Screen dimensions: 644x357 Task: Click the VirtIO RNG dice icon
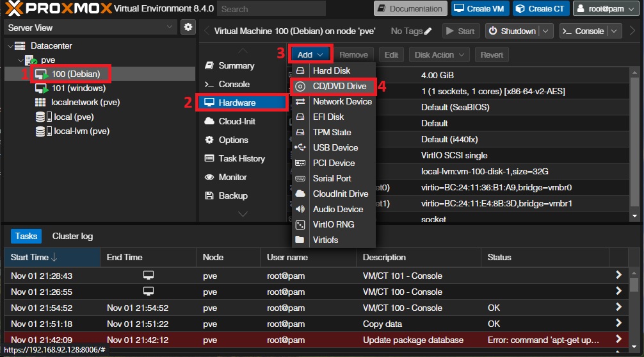300,224
